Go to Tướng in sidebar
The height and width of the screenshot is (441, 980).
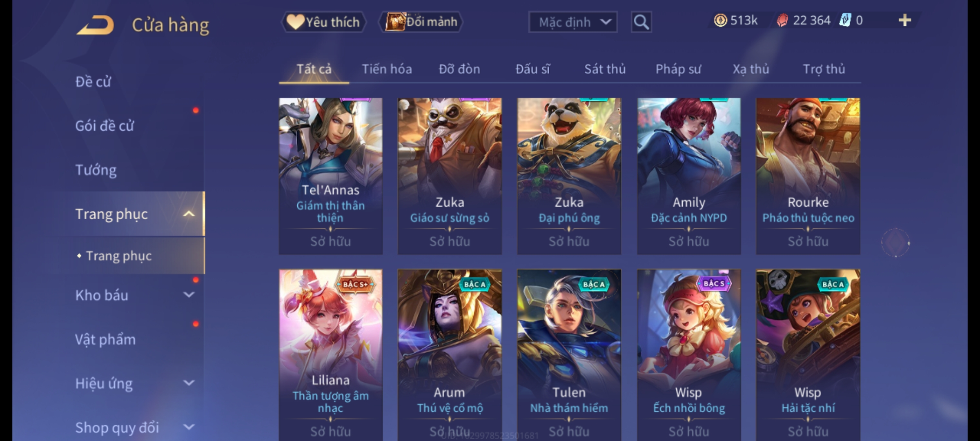pos(96,170)
